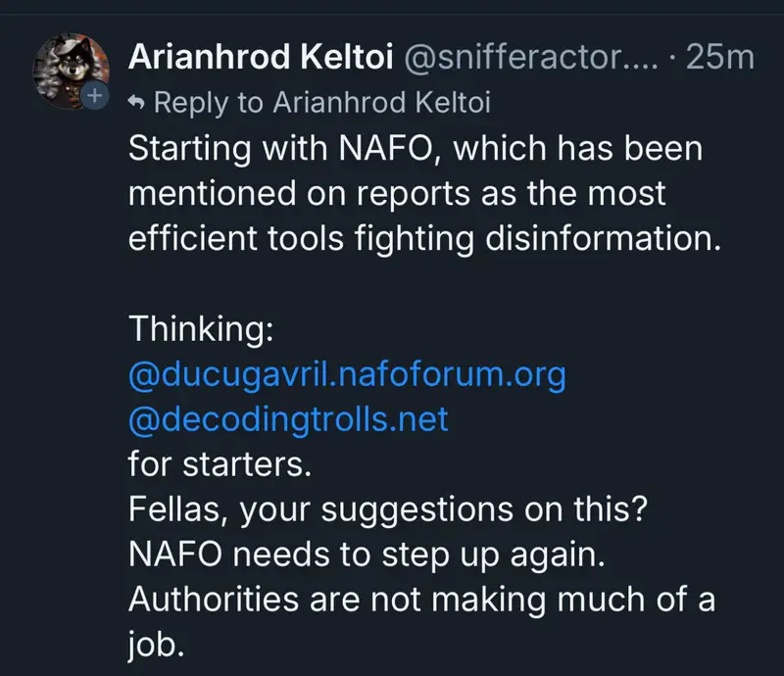Click the "mentioned on reports" text line
784x676 pixels.
coord(397,193)
